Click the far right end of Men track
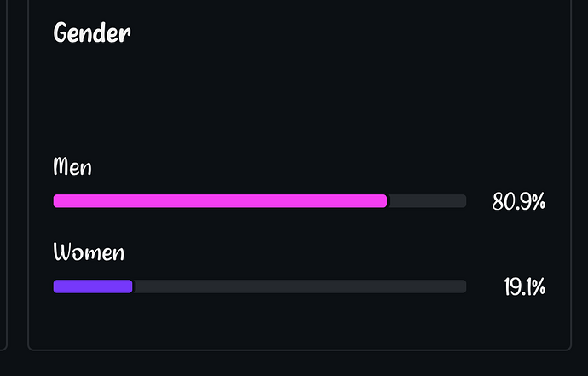 tap(463, 201)
